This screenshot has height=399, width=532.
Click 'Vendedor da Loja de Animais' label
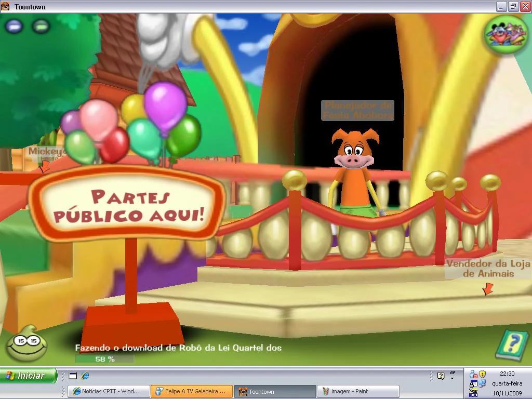click(x=488, y=269)
